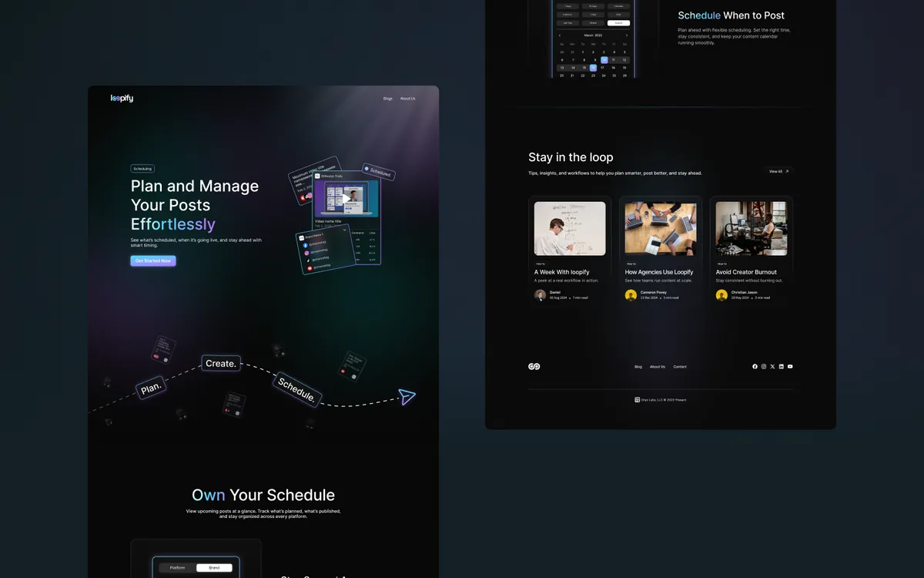924x578 pixels.
Task: Click 'Stay consistent without burning out.' text
Action: [749, 281]
